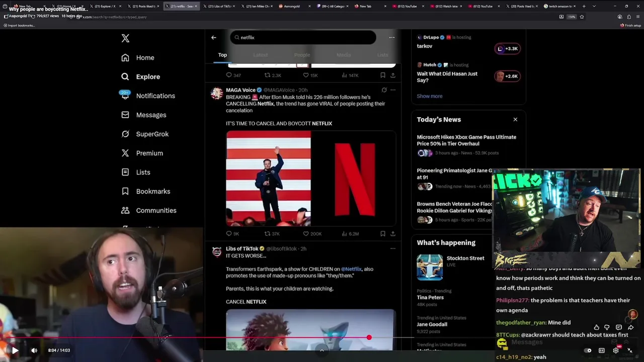Screen dimensions: 644x362
Task: Click the netflix search field
Action: pos(303,37)
